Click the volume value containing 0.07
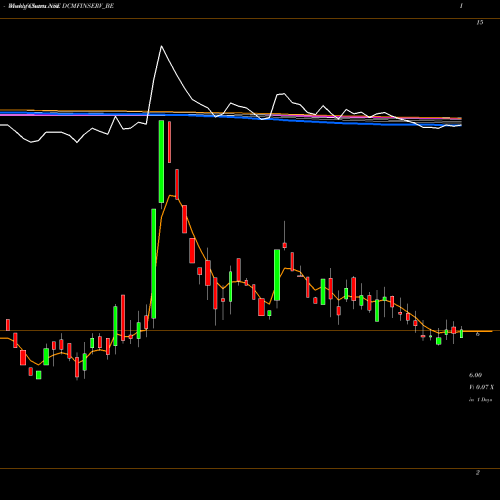Viewport: 500px width, 500px height. point(482,387)
